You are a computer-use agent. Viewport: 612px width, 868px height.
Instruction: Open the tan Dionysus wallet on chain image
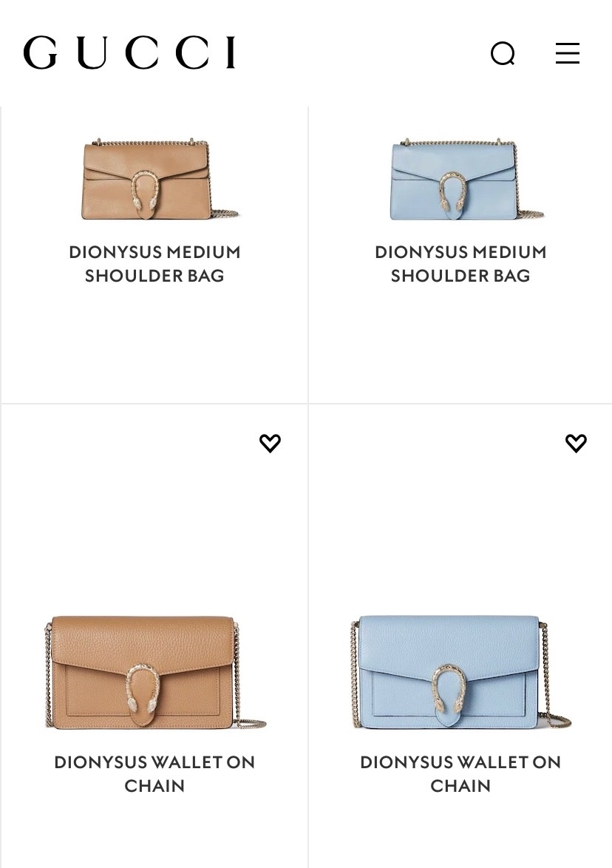pyautogui.click(x=154, y=672)
